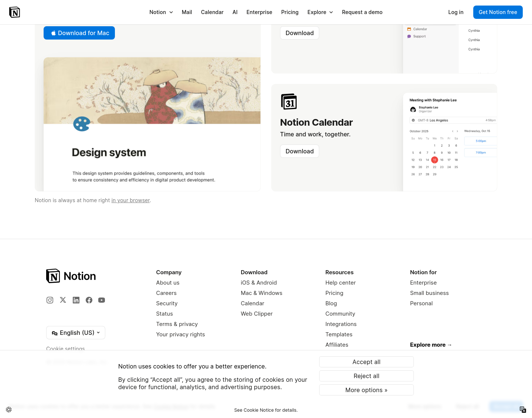Open the Mac & Windows download link
532x418 pixels.
click(x=262, y=293)
